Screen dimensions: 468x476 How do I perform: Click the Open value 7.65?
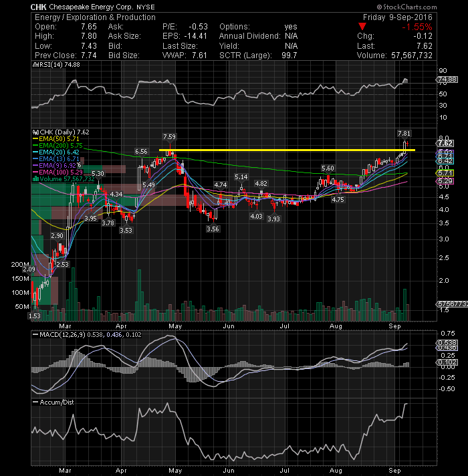(x=89, y=27)
